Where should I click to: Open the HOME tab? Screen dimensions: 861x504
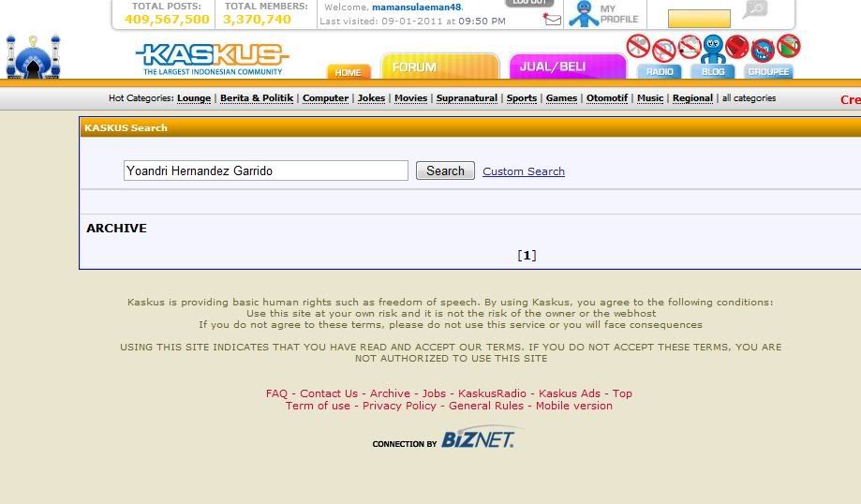(x=349, y=72)
